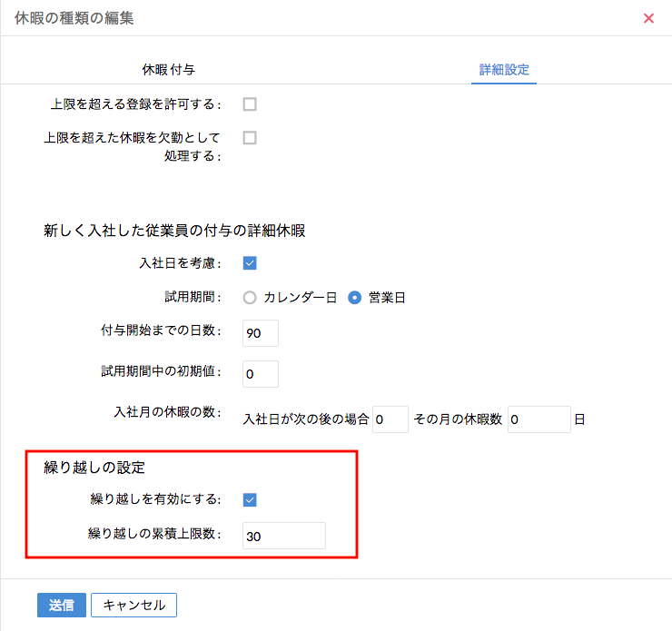Click the 付与開始までの日数 input field
This screenshot has height=631, width=672.
pyautogui.click(x=261, y=333)
